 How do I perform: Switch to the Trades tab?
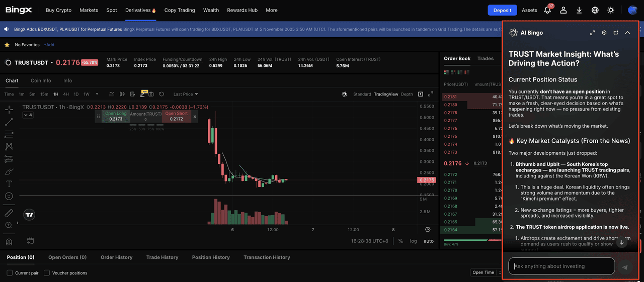(486, 58)
